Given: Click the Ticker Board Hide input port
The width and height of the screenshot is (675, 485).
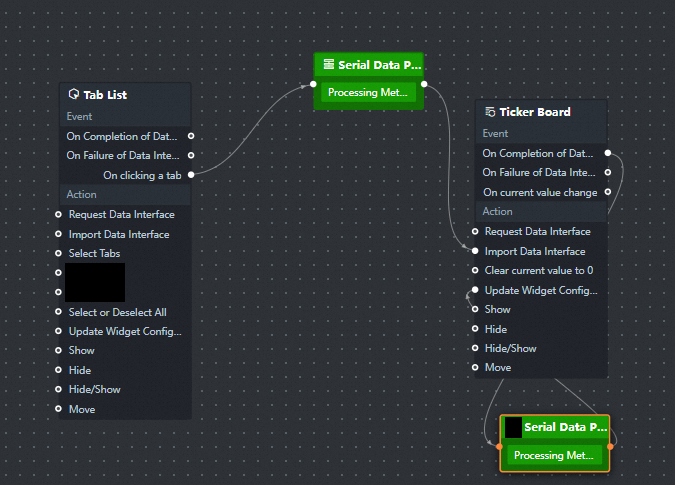Looking at the screenshot, I should pos(475,329).
